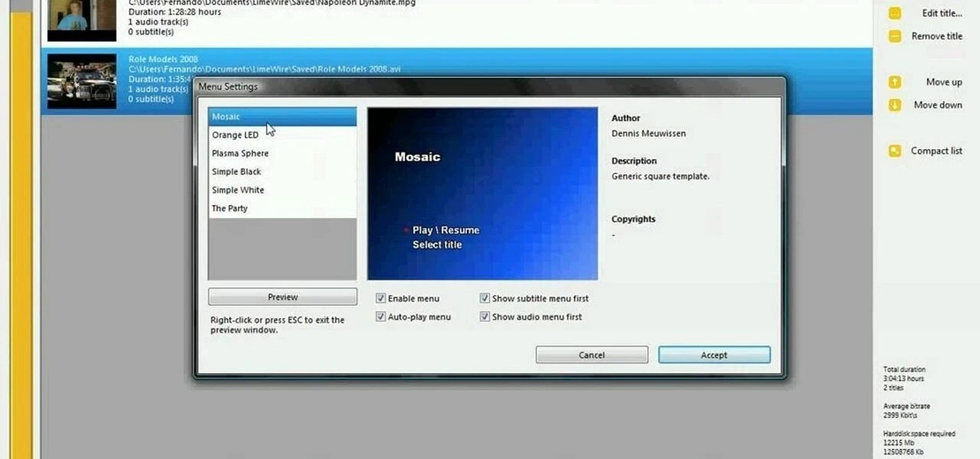
Task: Click the Move up icon
Action: [894, 82]
